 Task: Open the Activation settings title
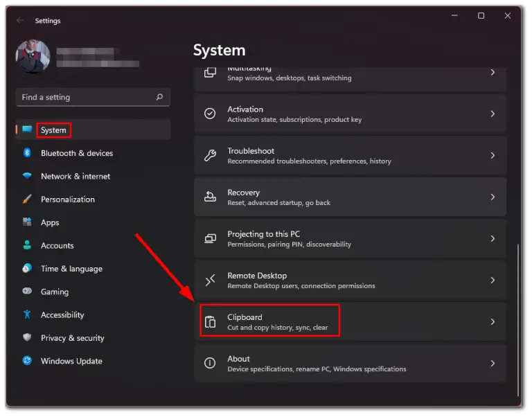coord(245,109)
